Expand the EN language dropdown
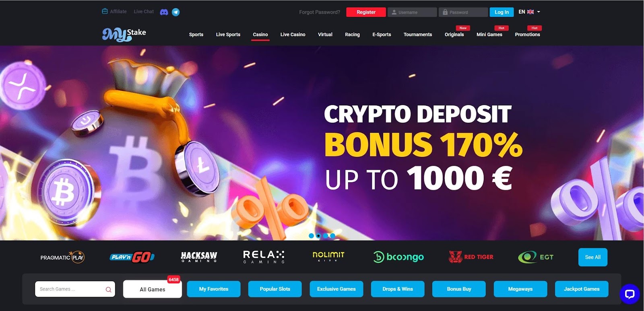 pos(529,12)
